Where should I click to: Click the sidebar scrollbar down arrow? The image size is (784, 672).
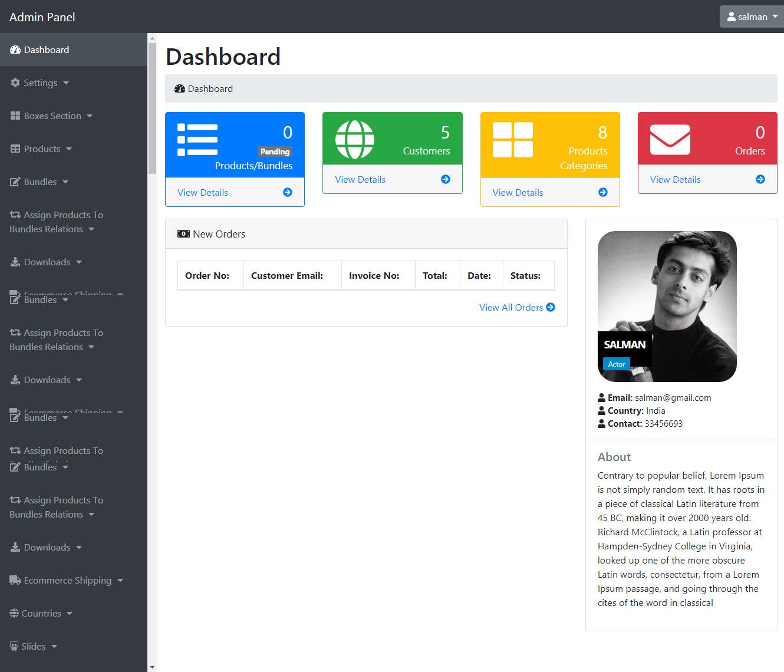(x=153, y=667)
